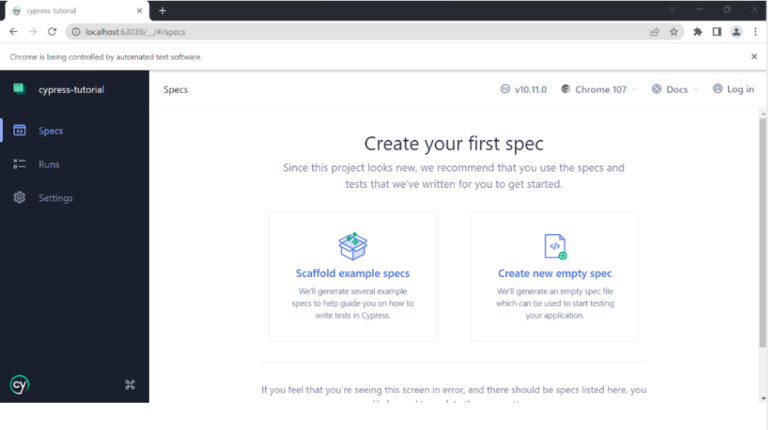The height and width of the screenshot is (430, 768).
Task: Click the cypress-tutorial project icon
Action: [x=20, y=89]
